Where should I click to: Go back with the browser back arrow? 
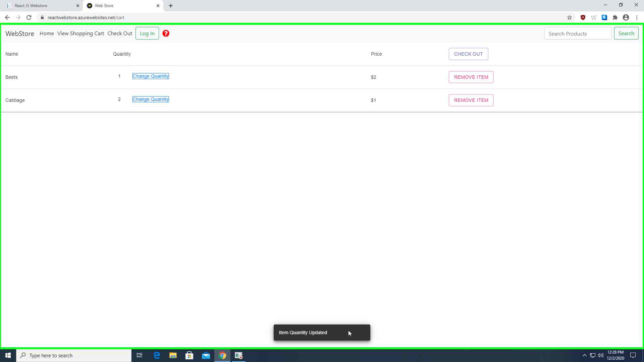[x=7, y=17]
